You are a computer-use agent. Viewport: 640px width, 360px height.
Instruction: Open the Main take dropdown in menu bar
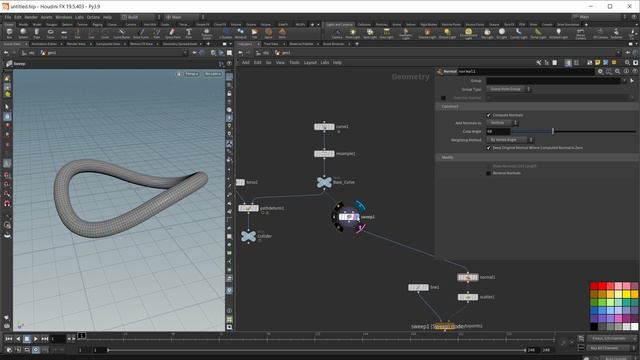(x=599, y=17)
